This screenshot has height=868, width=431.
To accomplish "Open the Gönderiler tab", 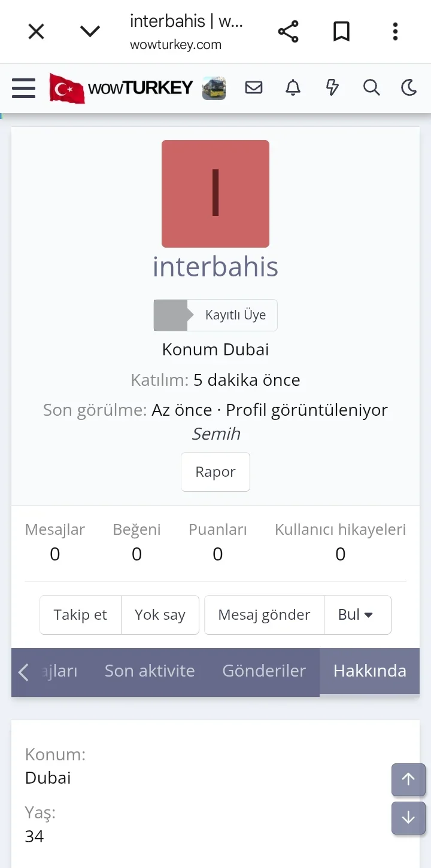I will [x=264, y=671].
